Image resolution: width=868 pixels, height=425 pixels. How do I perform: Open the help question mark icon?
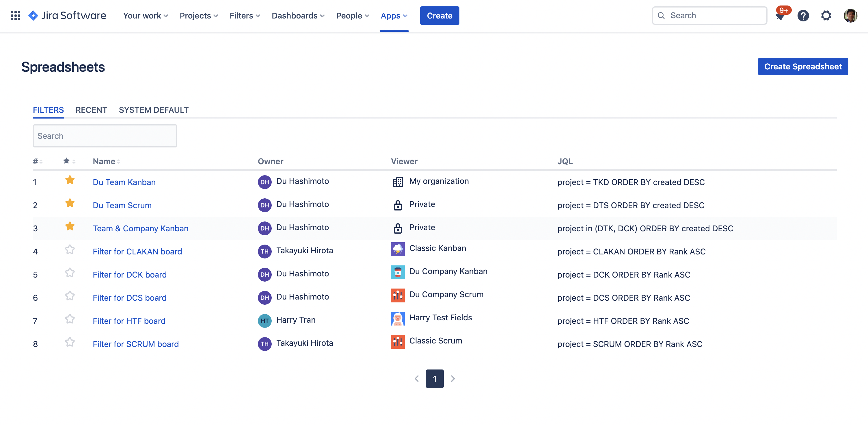[x=803, y=16]
